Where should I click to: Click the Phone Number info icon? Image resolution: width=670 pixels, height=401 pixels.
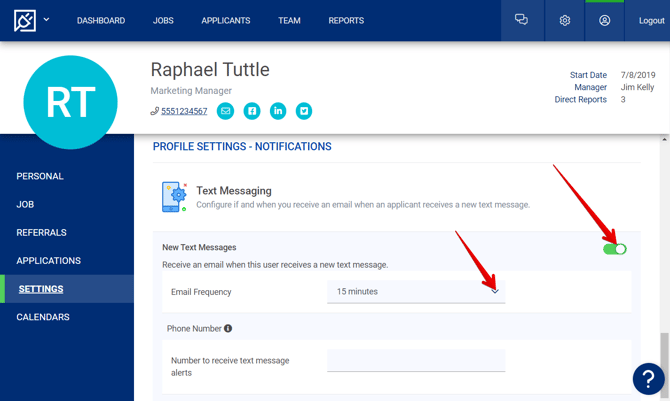[x=228, y=328]
